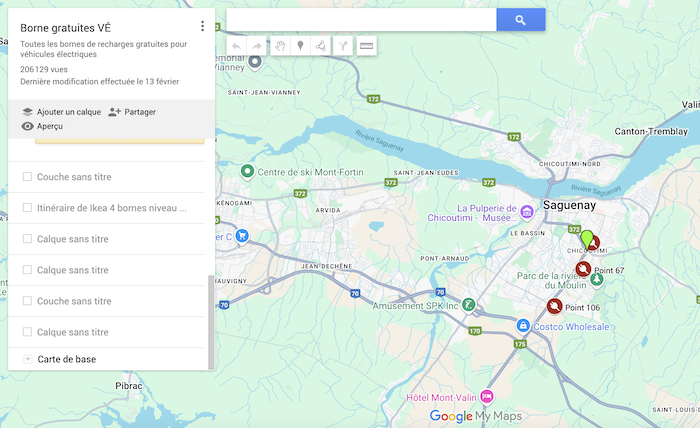Choose the add marker pin tool
The image size is (700, 428).
pyautogui.click(x=300, y=46)
